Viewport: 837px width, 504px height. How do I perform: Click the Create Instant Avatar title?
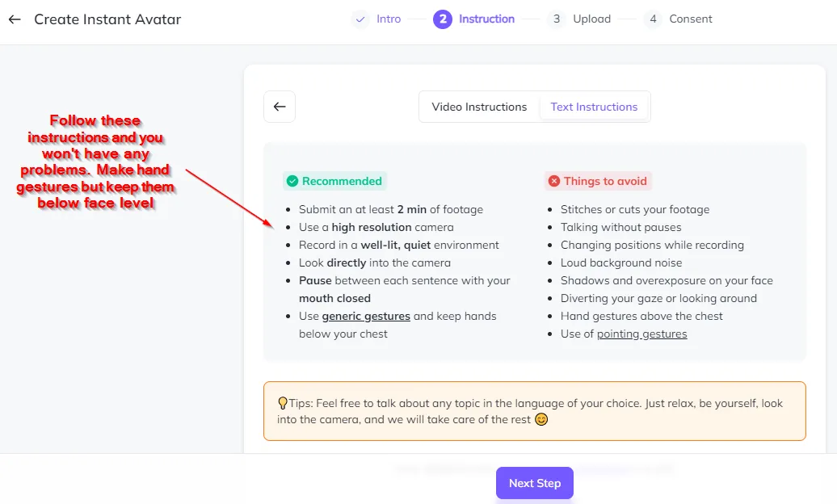click(107, 19)
